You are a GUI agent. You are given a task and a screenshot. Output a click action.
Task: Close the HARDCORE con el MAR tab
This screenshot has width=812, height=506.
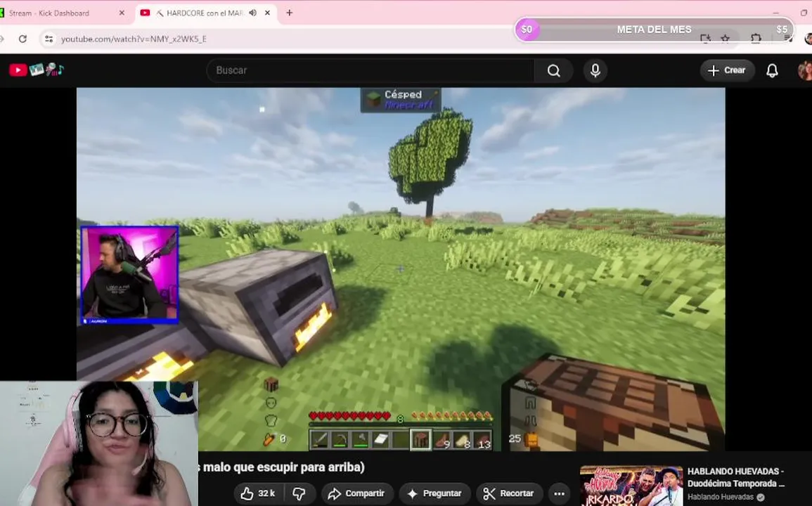click(267, 13)
